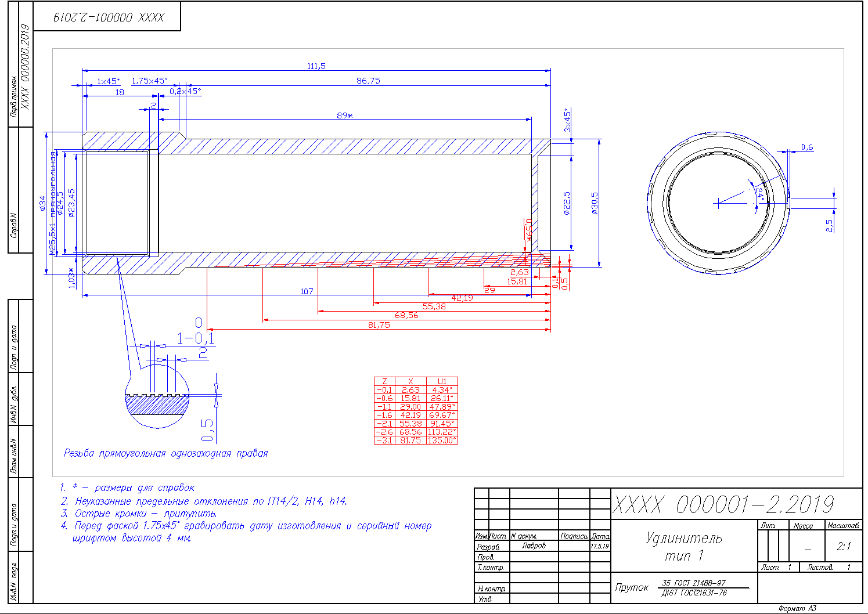Image resolution: width=868 pixels, height=614 pixels.
Task: Click note 2 about "IT14/2, H14, h14"
Action: pyautogui.click(x=204, y=501)
